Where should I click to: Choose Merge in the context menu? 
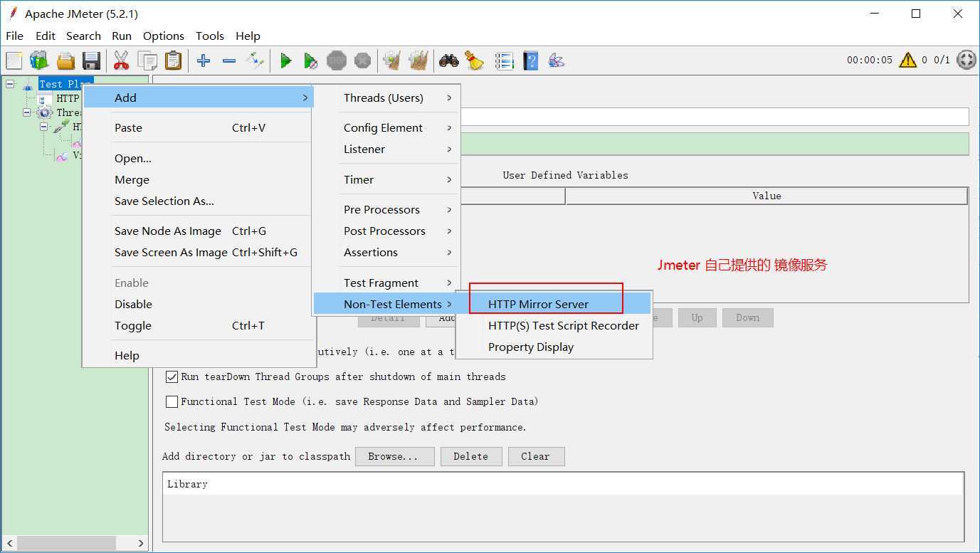197,179
